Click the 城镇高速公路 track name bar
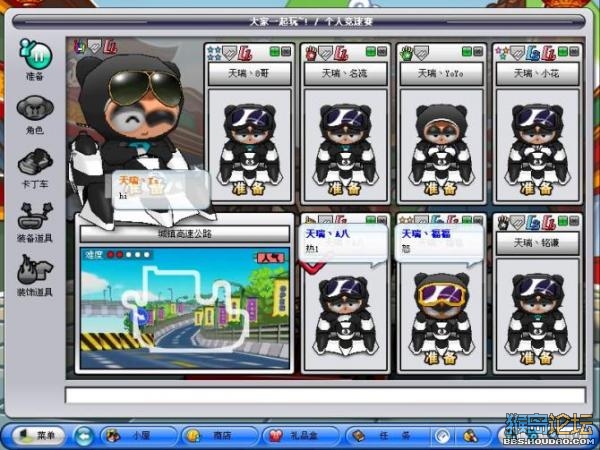This screenshot has height=450, width=600. tap(185, 234)
